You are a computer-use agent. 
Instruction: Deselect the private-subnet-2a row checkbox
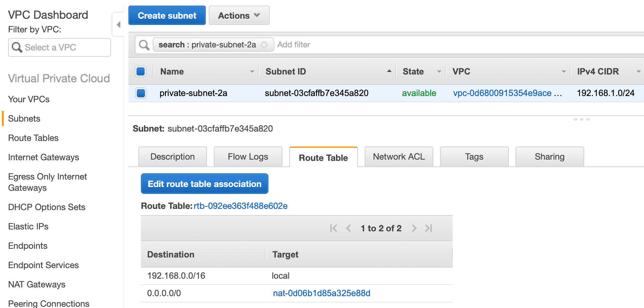coord(141,93)
